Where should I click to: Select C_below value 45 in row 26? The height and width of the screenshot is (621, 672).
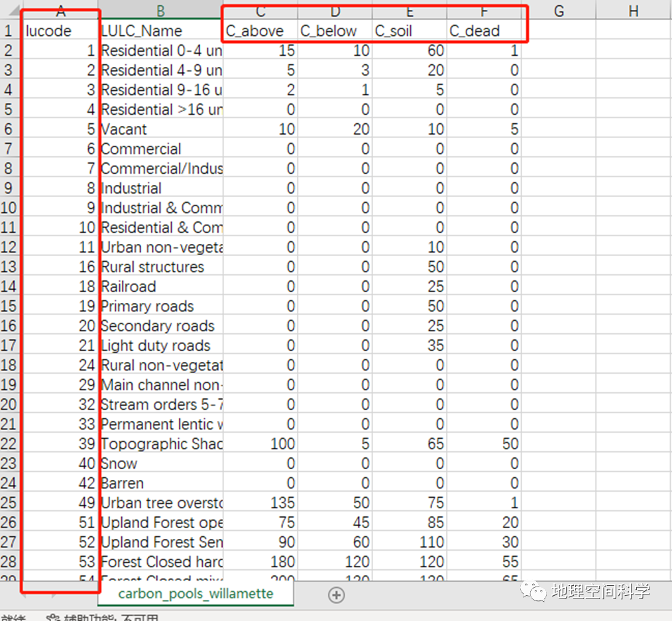tap(335, 522)
